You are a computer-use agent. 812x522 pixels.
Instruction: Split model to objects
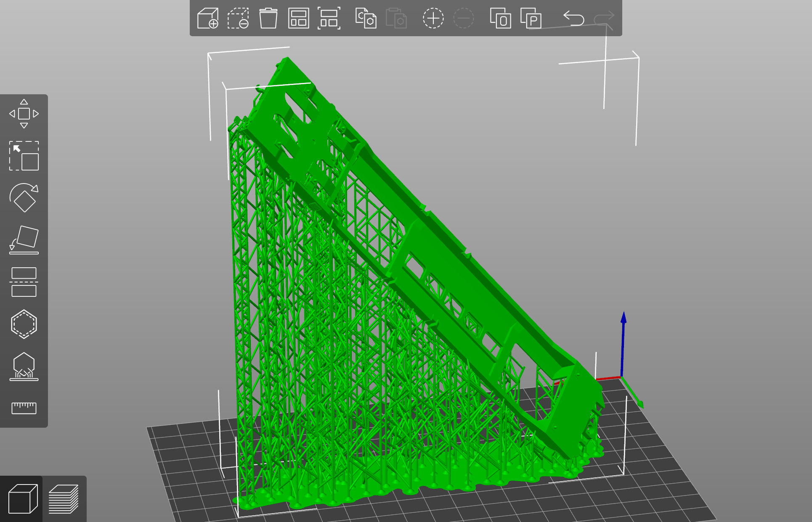pyautogui.click(x=500, y=19)
